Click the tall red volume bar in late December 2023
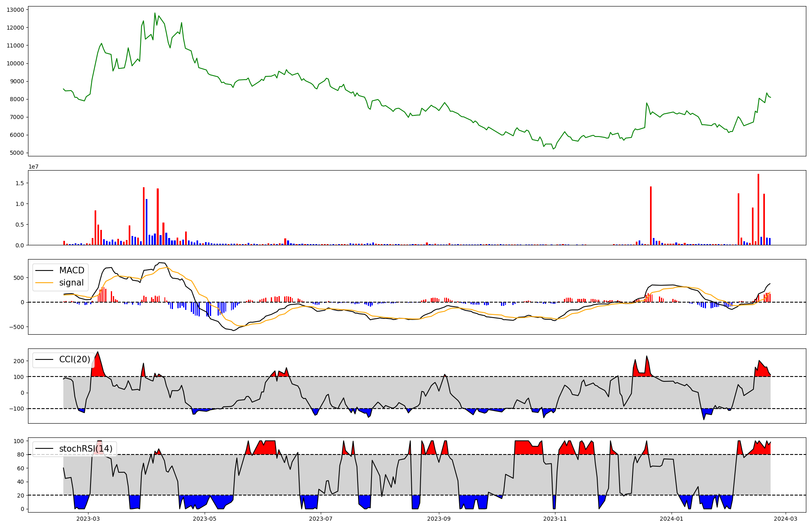Image resolution: width=812 pixels, height=528 pixels. point(651,216)
